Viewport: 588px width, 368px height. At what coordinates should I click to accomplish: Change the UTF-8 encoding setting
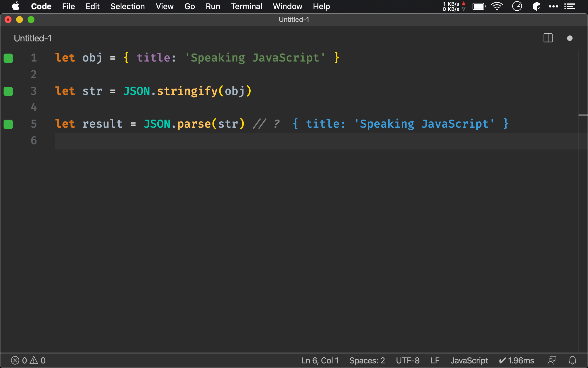[408, 360]
